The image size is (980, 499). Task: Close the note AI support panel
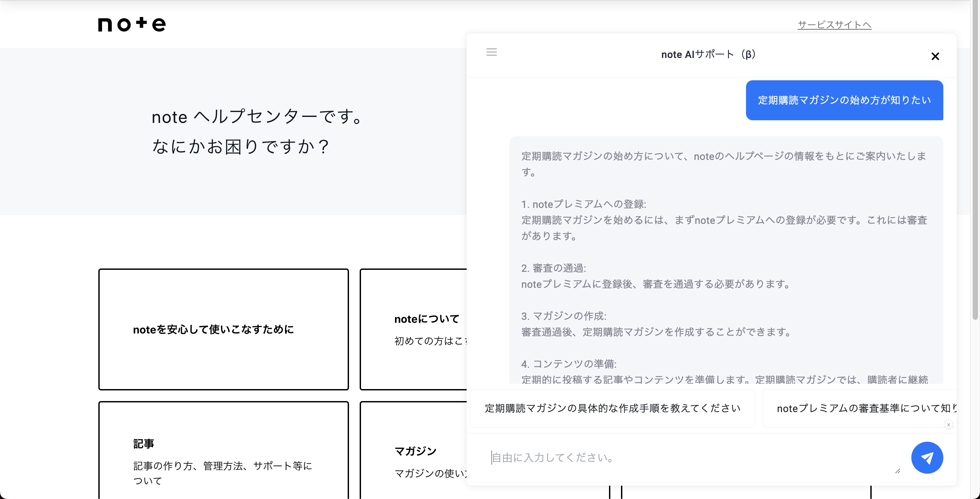[935, 56]
